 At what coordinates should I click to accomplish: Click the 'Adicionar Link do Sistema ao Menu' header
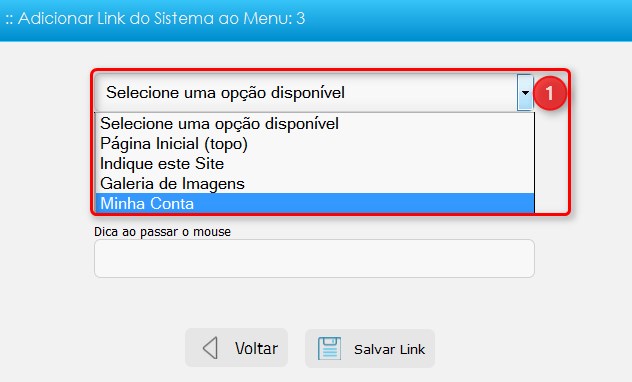(155, 19)
